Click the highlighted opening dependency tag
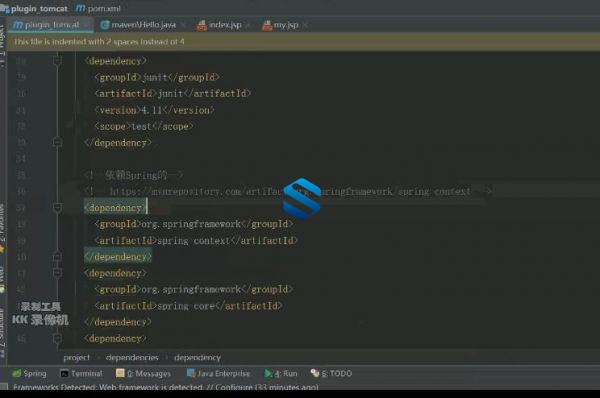Viewport: 600px width, 398px height. (x=115, y=208)
